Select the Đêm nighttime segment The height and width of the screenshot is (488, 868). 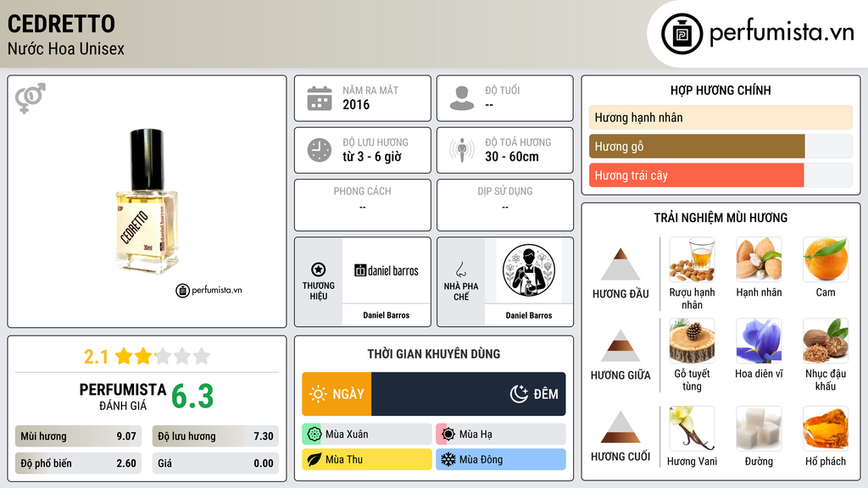(468, 394)
